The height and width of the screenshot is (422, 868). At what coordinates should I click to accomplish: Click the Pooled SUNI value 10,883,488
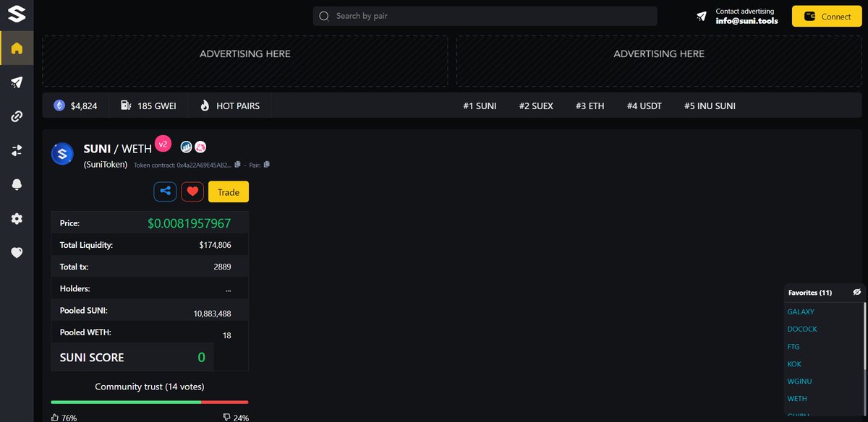coord(212,314)
